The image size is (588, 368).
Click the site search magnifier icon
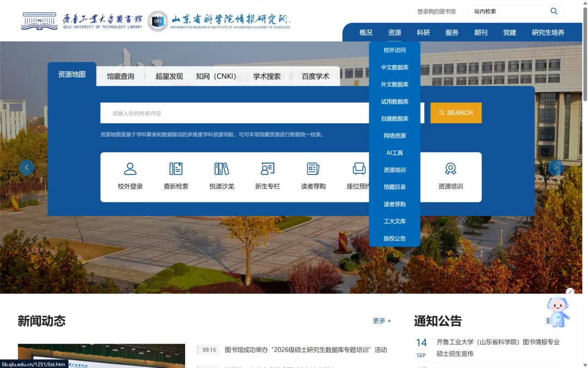point(554,11)
